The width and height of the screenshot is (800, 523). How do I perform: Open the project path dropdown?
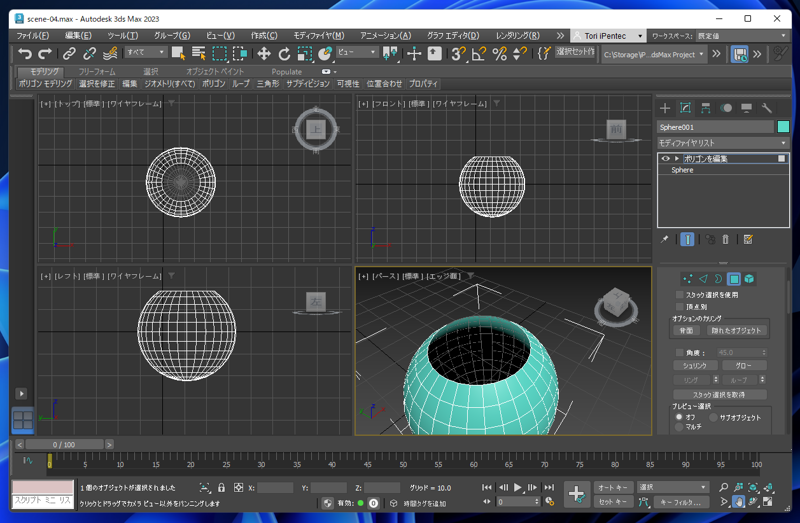(654, 54)
